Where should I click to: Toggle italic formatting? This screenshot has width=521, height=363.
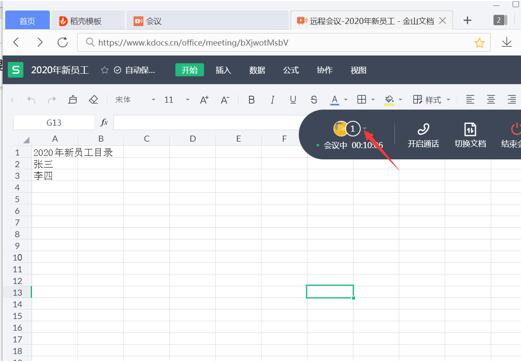[272, 100]
